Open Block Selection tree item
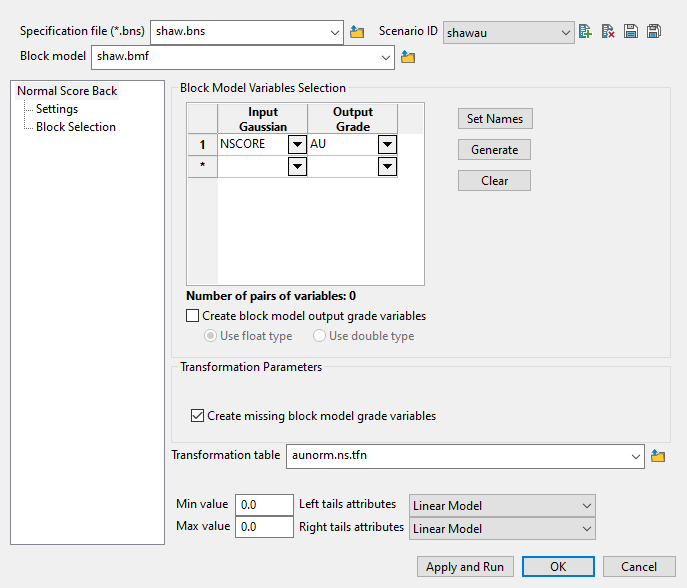687x588 pixels. (76, 127)
